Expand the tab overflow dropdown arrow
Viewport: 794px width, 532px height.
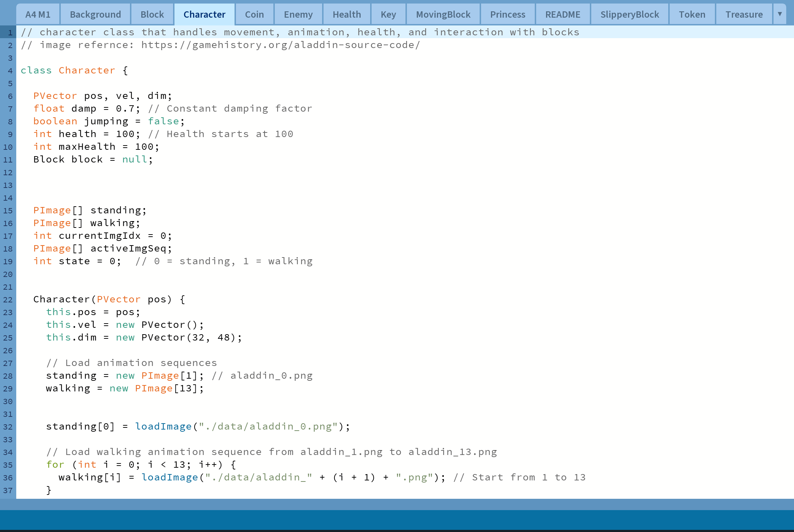pos(780,14)
